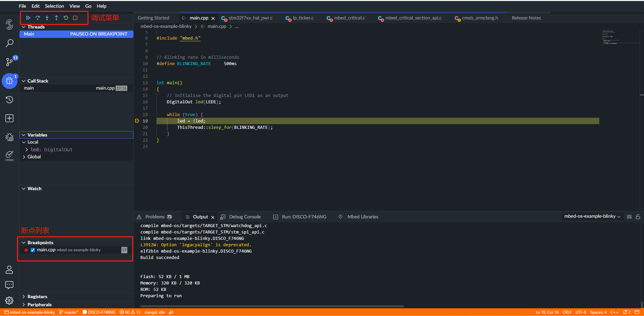This screenshot has height=316, width=644.
Task: Uncheck the main.cpp breakpoint checkbox
Action: point(33,250)
